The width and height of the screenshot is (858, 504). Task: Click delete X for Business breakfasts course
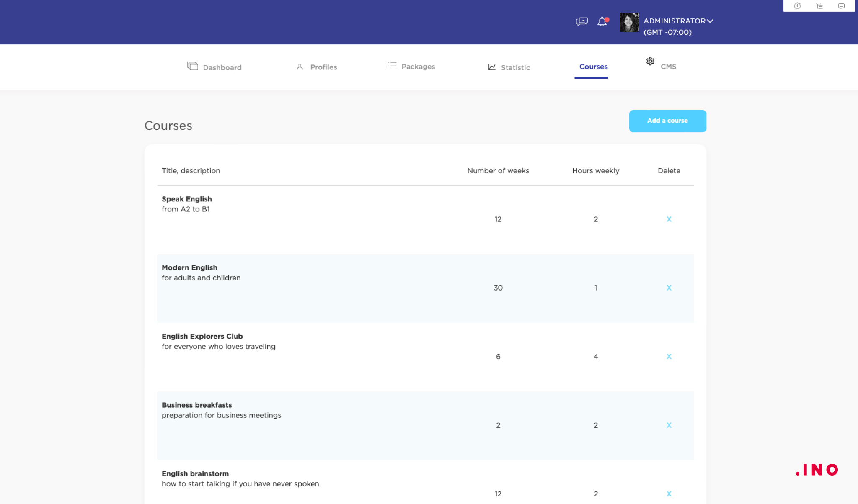coord(669,425)
